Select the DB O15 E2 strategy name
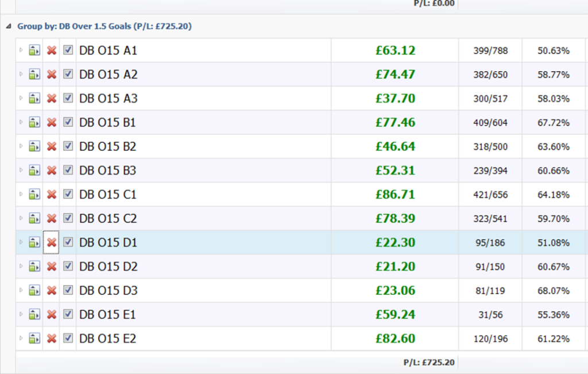This screenshot has height=374, width=588. click(x=108, y=339)
